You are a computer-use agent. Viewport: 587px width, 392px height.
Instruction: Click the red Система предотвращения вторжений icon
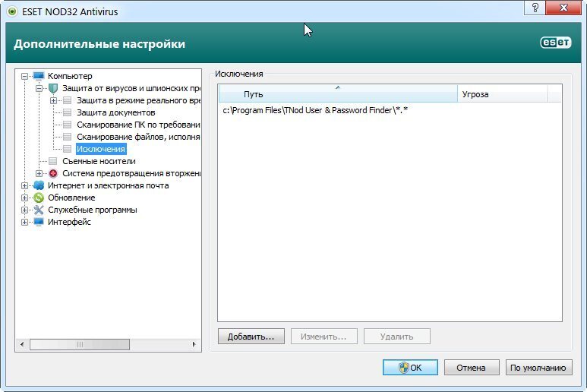pyautogui.click(x=52, y=173)
